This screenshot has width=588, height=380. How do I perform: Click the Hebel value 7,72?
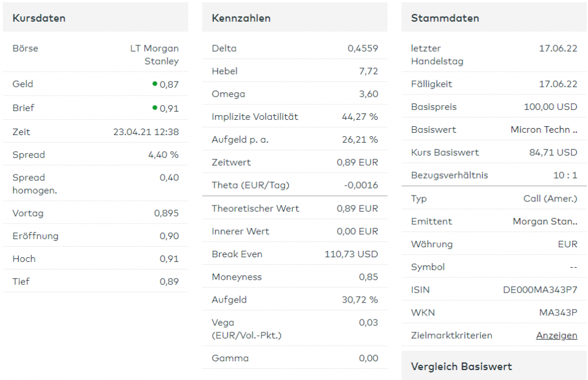click(368, 71)
